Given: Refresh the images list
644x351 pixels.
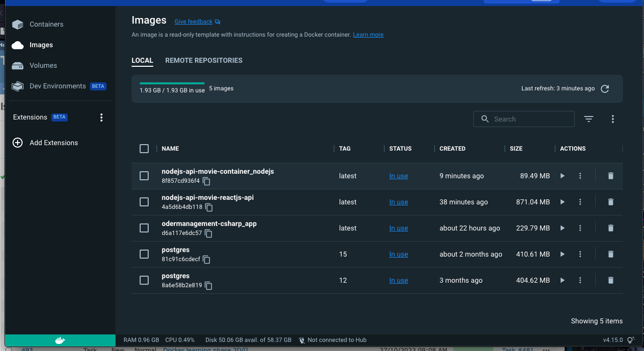Looking at the screenshot, I should [605, 89].
